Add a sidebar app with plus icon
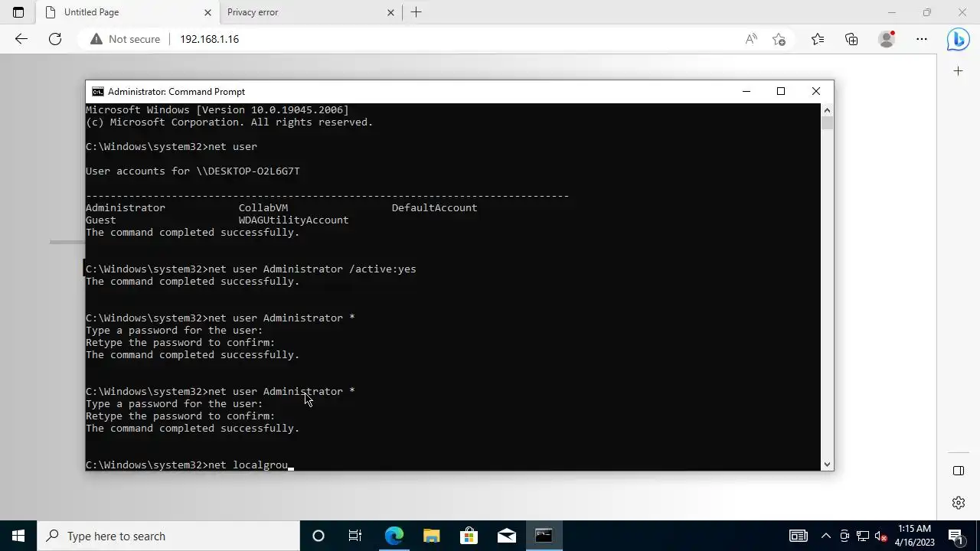 [959, 71]
